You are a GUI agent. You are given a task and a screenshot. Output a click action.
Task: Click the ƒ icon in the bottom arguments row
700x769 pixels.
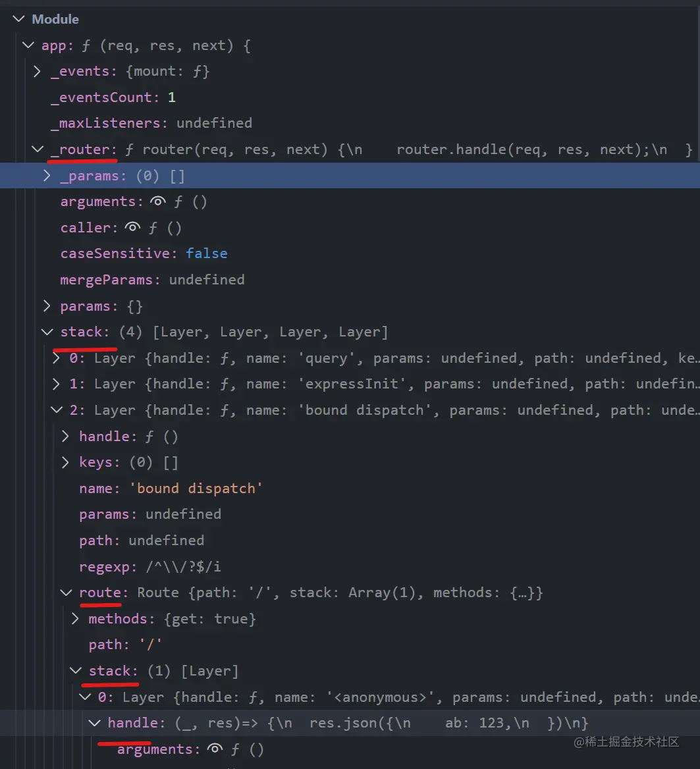click(x=234, y=749)
